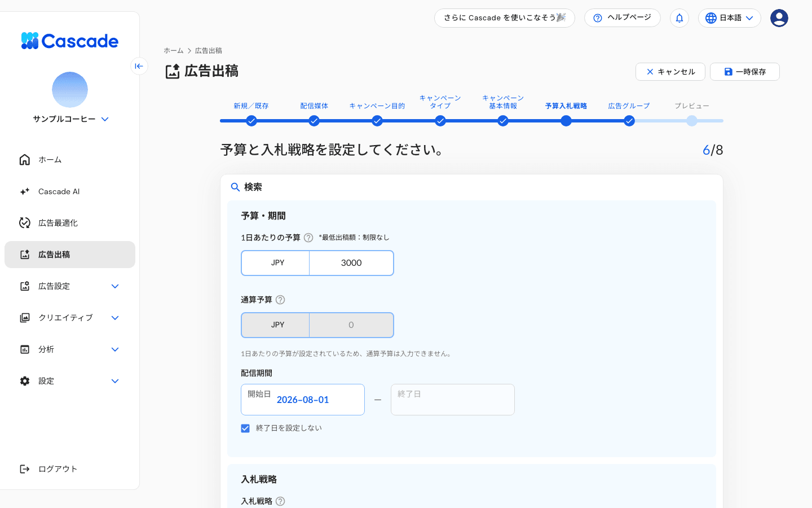
Task: Click the 広告設定 sidebar icon
Action: pos(25,286)
